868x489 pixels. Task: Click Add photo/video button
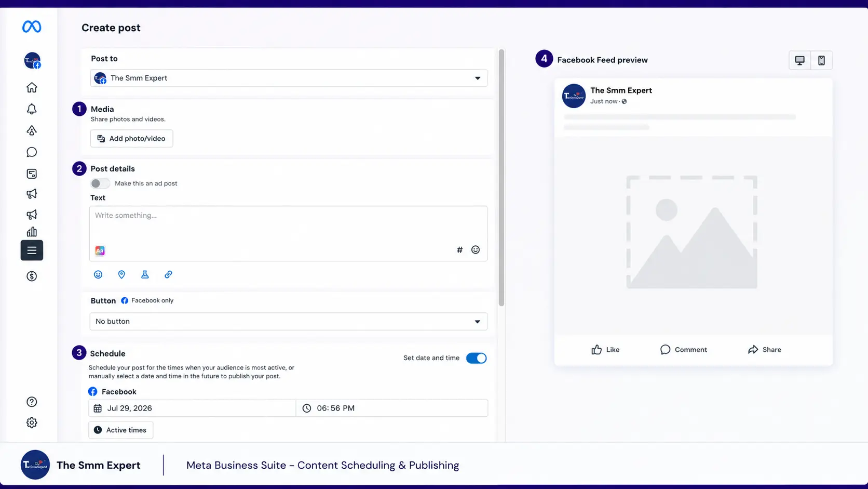pyautogui.click(x=131, y=139)
